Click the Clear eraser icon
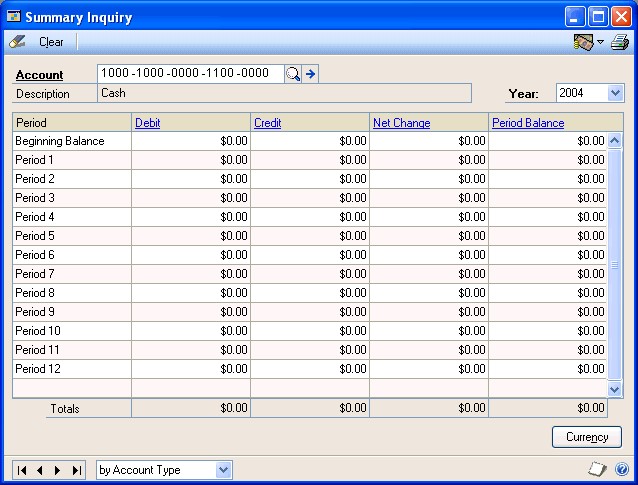Screen dimensions: 638x485 [x=17, y=42]
